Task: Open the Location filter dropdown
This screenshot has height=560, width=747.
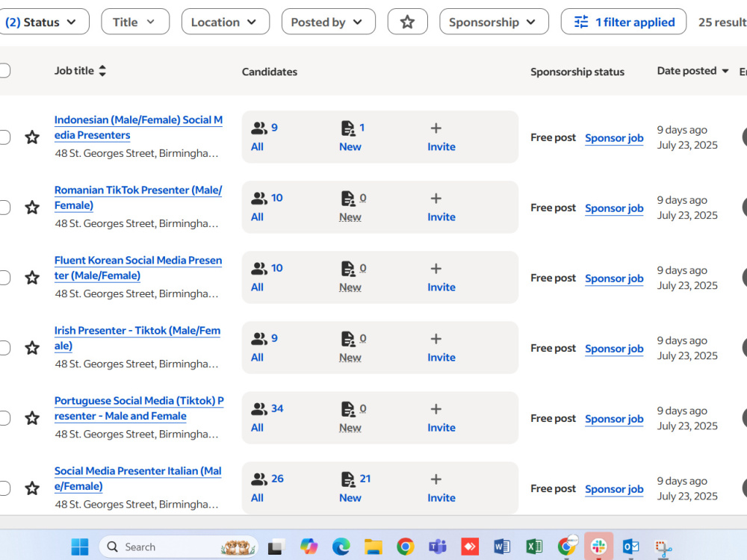Action: click(x=226, y=22)
